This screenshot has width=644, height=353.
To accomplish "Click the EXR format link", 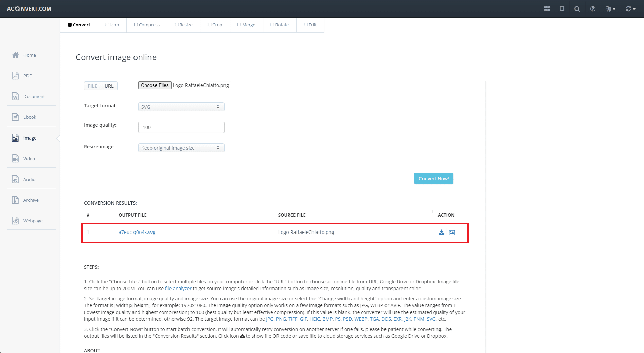I will [397, 319].
